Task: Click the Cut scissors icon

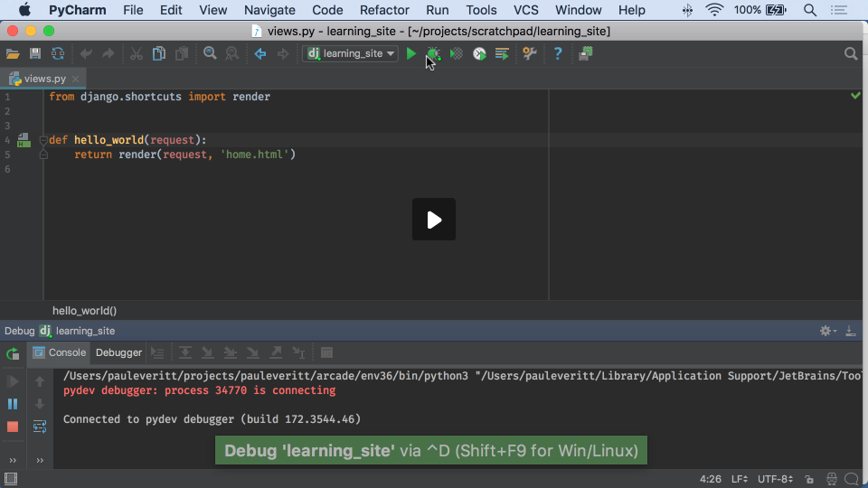Action: 137,53
